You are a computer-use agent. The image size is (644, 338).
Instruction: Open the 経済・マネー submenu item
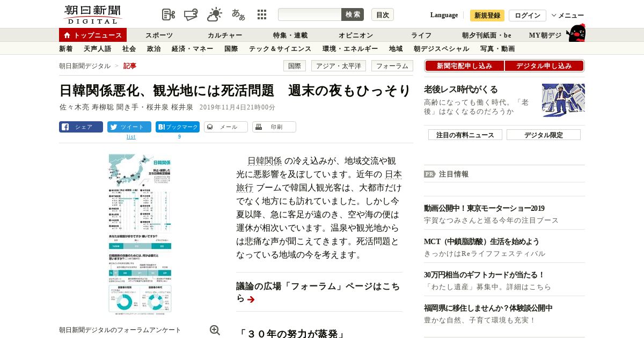coord(193,49)
